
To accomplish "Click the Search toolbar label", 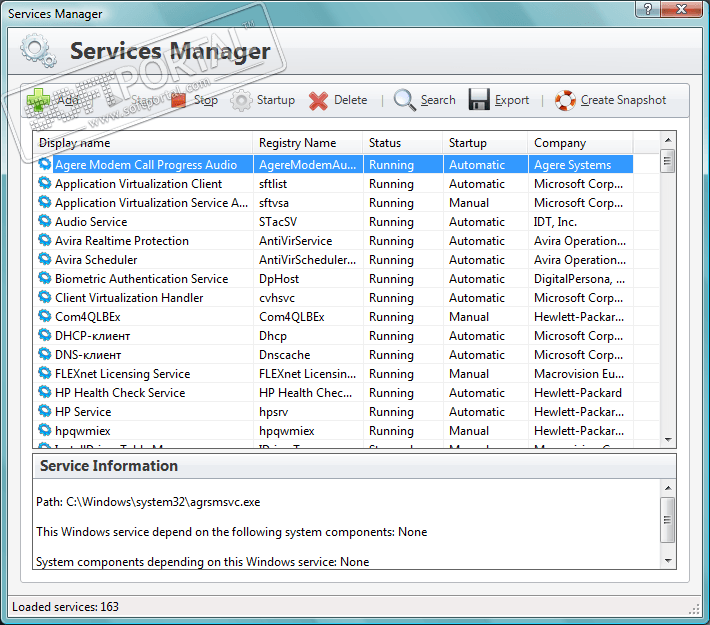I will pyautogui.click(x=438, y=100).
